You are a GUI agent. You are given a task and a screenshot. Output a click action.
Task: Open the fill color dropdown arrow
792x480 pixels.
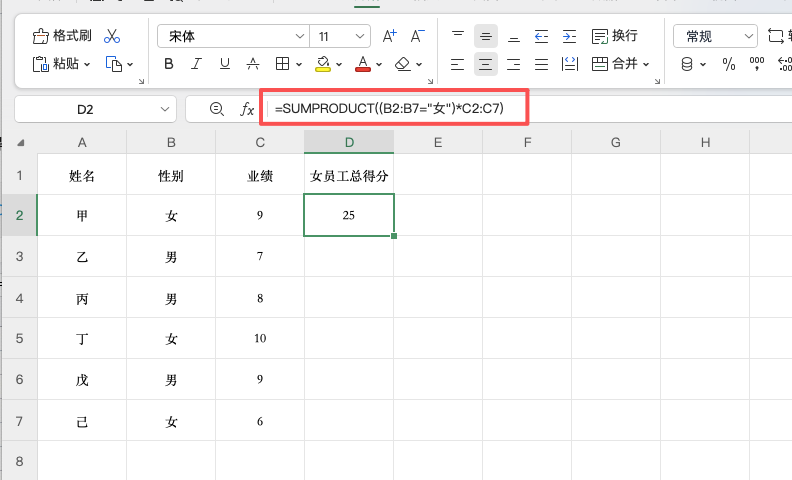[339, 64]
